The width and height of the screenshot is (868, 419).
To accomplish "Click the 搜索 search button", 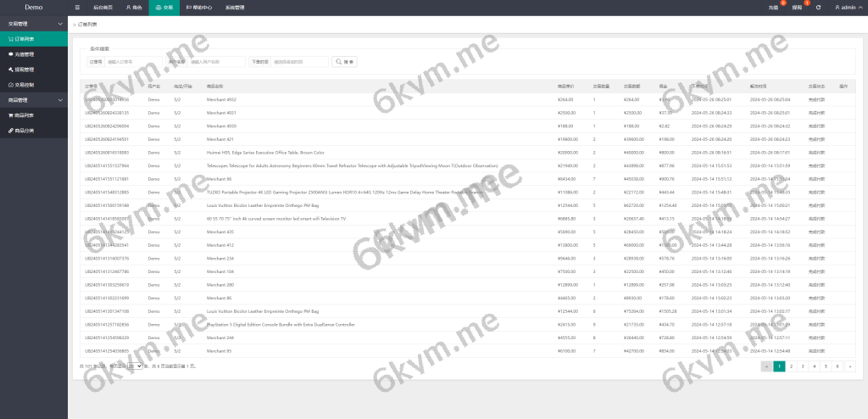I will pyautogui.click(x=344, y=62).
